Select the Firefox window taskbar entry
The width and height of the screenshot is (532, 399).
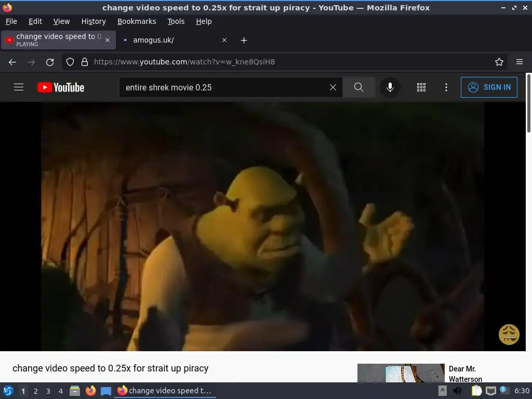166,391
